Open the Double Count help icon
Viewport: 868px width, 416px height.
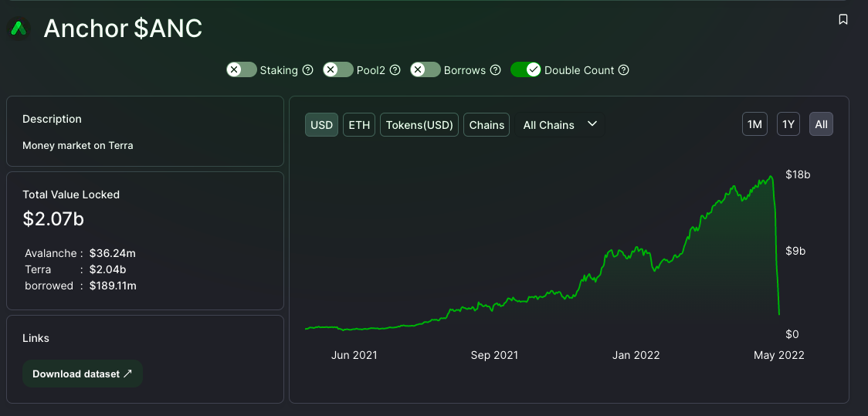point(624,70)
